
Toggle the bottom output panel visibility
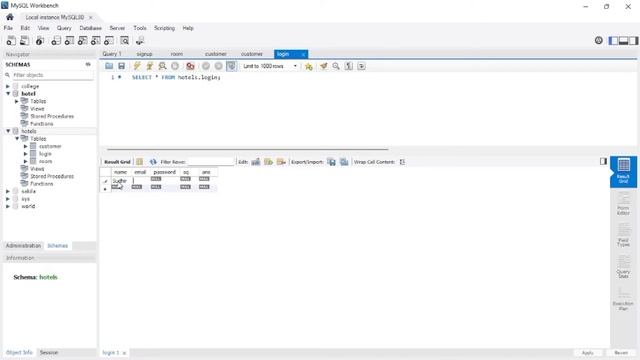[x=623, y=40]
